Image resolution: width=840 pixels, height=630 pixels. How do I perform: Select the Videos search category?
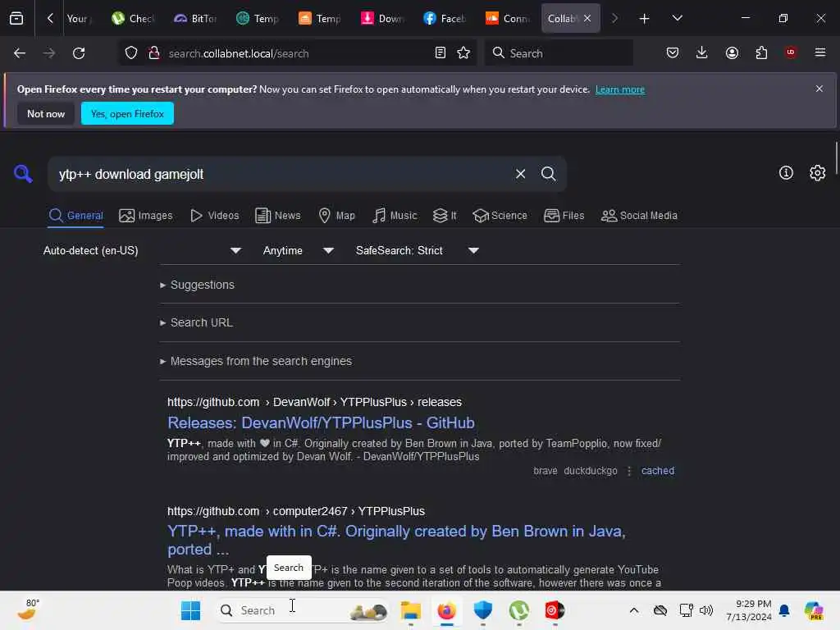[215, 216]
